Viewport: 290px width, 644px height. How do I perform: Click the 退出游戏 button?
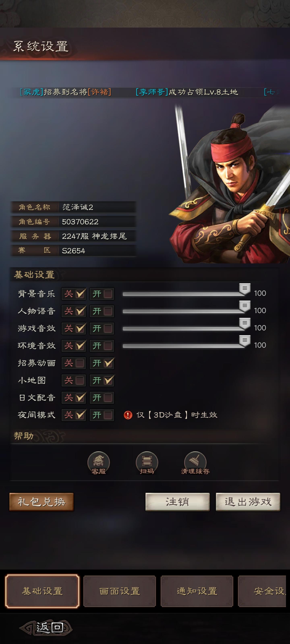(x=248, y=502)
